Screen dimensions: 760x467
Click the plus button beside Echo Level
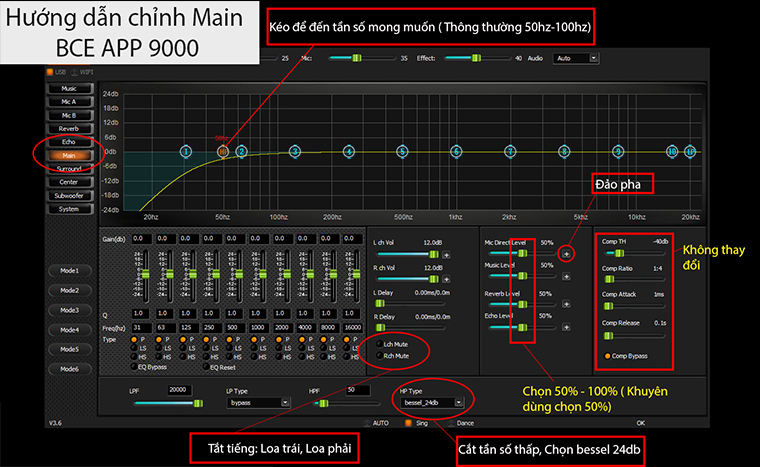(566, 327)
